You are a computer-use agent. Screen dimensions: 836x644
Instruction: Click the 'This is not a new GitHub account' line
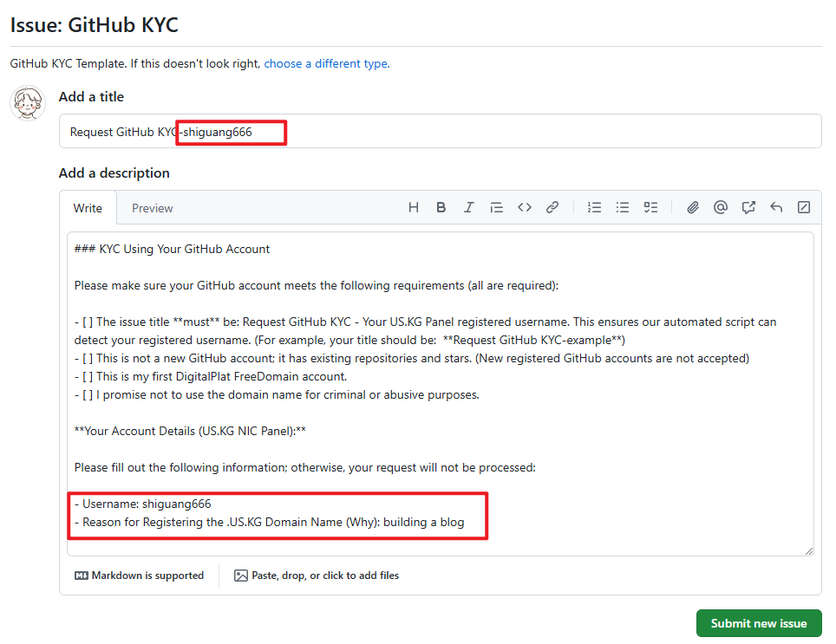click(x=412, y=359)
